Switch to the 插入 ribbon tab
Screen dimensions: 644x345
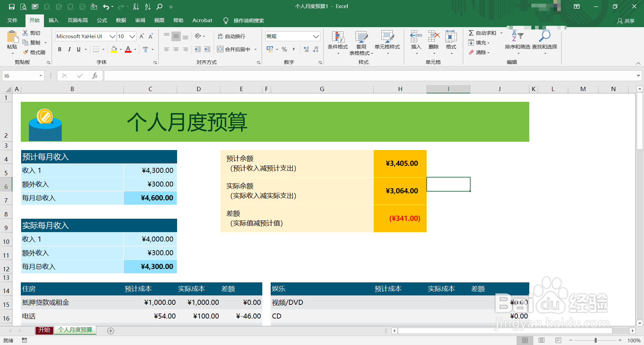[x=53, y=20]
